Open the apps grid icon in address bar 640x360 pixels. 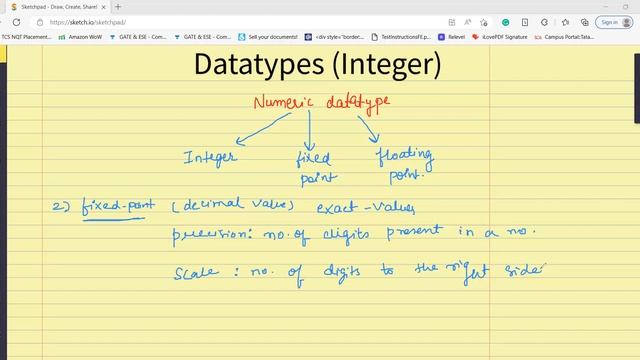click(x=451, y=22)
